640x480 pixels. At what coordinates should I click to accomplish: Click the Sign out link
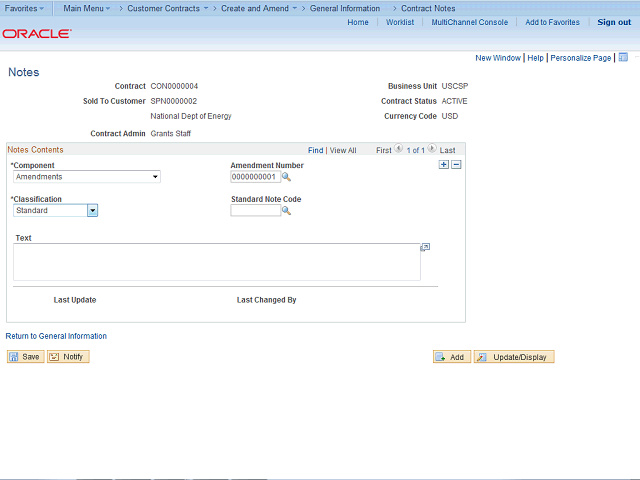[x=614, y=22]
